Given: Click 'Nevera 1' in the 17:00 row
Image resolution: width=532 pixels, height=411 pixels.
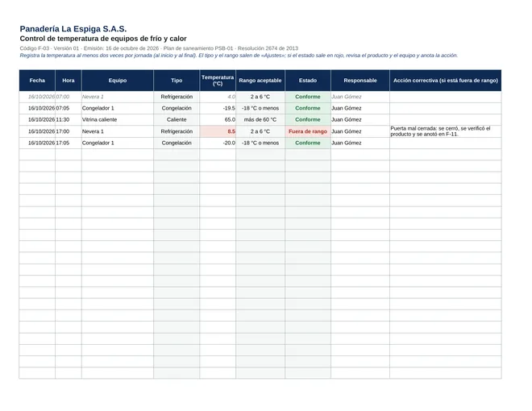Looking at the screenshot, I should click(118, 131).
